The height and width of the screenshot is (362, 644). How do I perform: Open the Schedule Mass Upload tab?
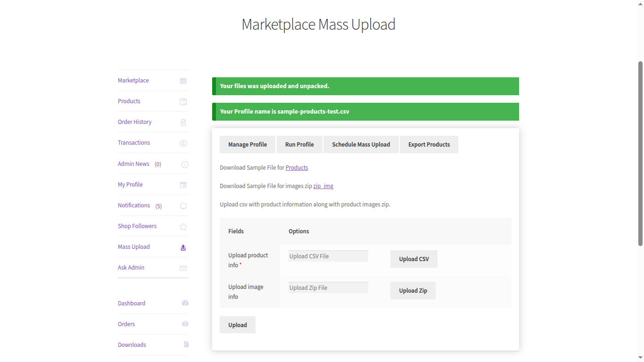click(361, 144)
